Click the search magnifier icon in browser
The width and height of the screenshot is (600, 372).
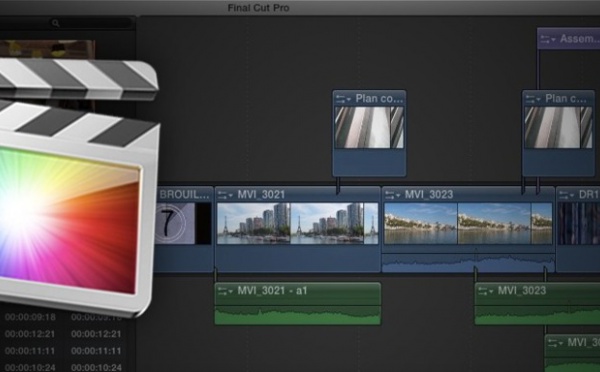55,23
